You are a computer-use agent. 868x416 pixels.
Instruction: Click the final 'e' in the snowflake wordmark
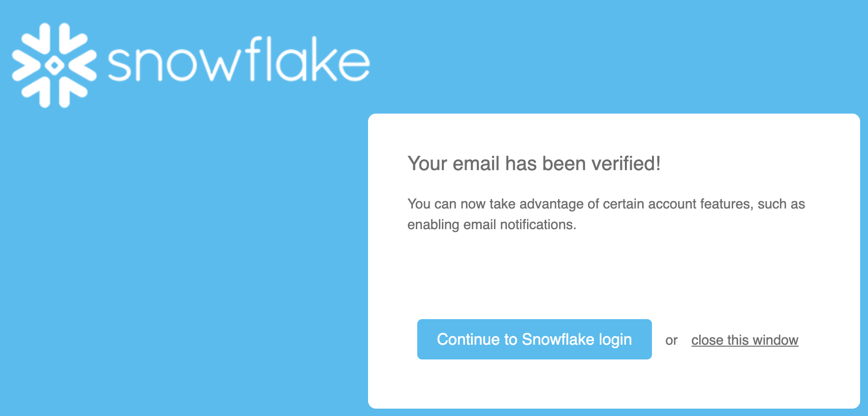pos(354,66)
